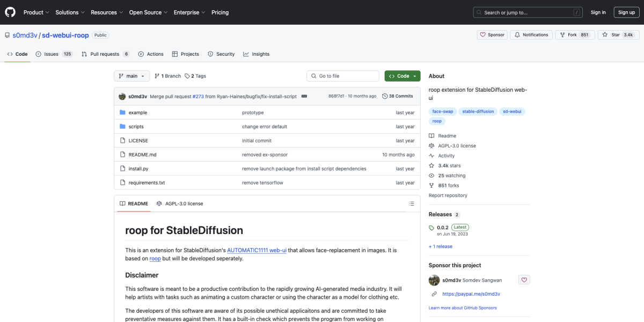This screenshot has height=322, width=644.
Task: Click the Notifications bell button
Action: pyautogui.click(x=531, y=35)
